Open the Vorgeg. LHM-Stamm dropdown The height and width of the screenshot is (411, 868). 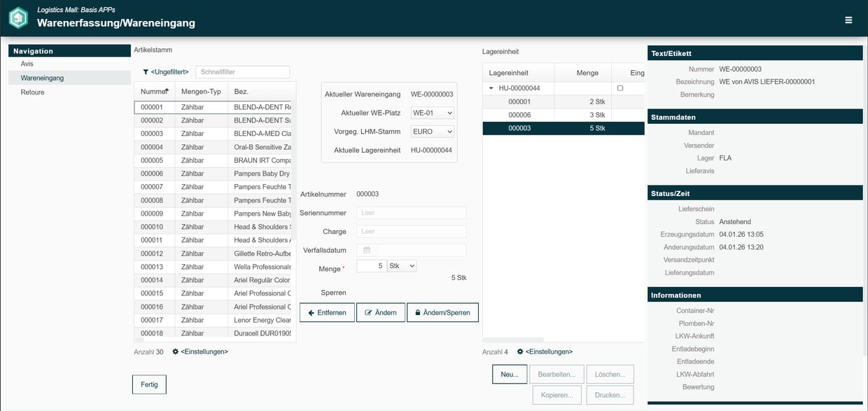click(x=433, y=132)
